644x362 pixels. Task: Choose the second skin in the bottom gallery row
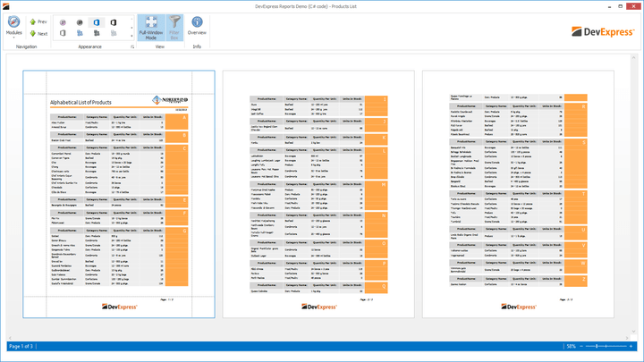tap(80, 34)
